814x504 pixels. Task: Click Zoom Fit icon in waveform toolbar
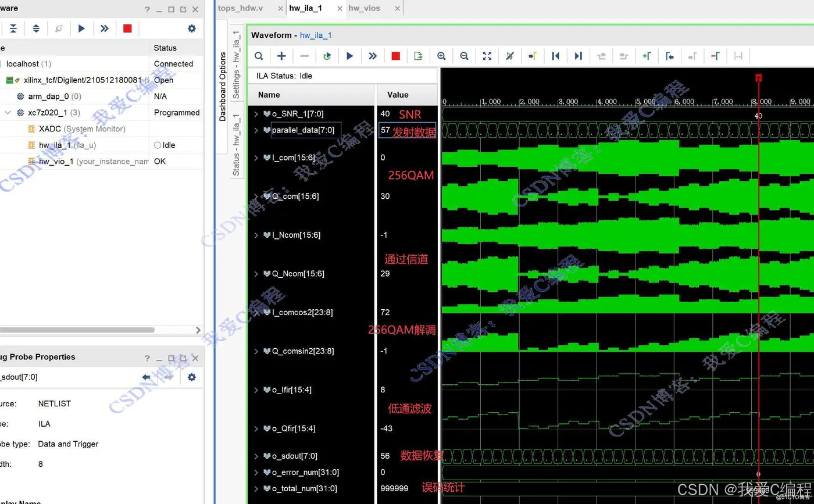click(487, 56)
